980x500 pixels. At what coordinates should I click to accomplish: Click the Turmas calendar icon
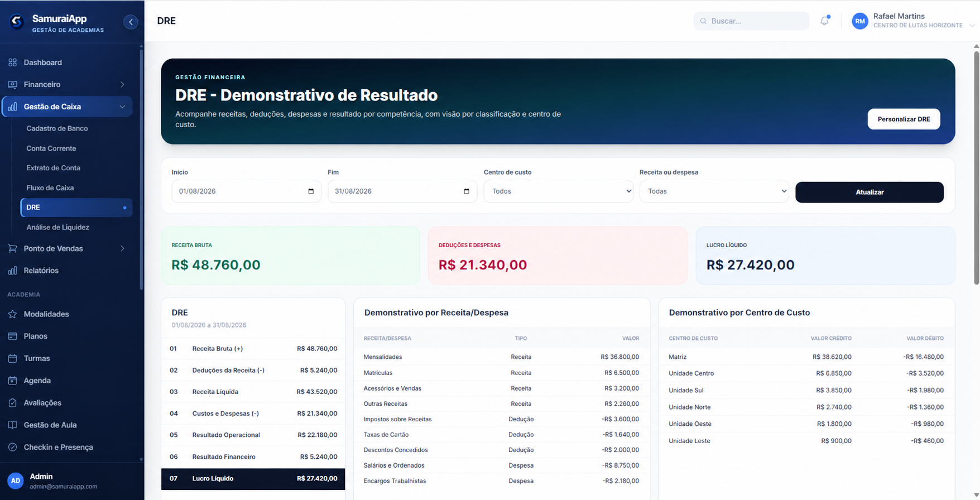pyautogui.click(x=12, y=358)
